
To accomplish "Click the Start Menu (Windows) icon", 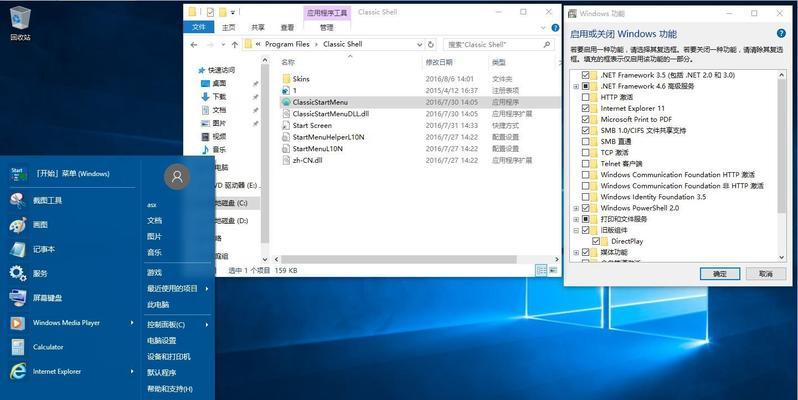I will pyautogui.click(x=18, y=174).
